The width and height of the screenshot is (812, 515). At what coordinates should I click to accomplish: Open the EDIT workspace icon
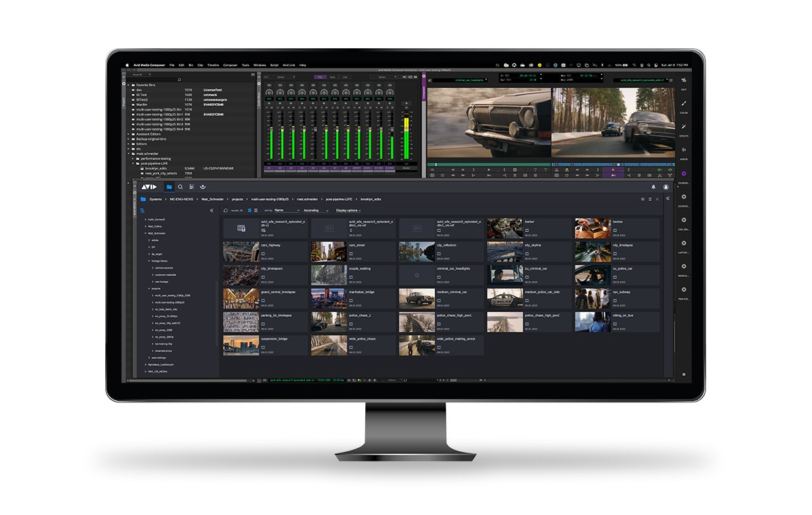tap(683, 81)
